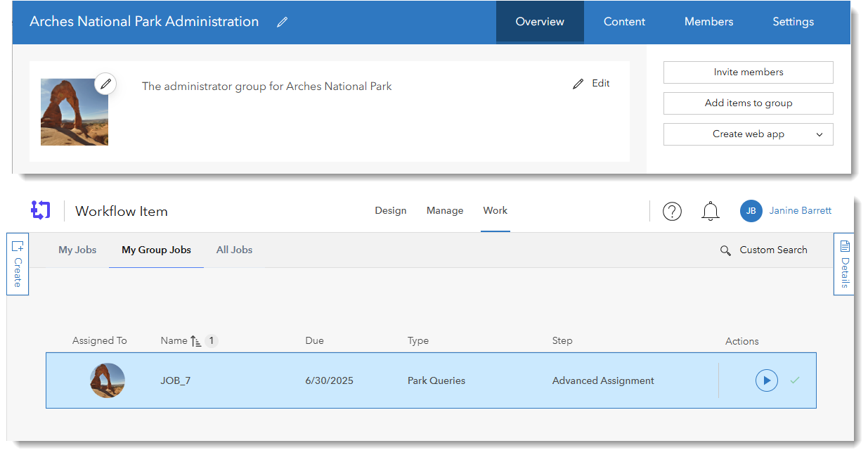This screenshot has width=868, height=455.
Task: Open the notifications bell
Action: pyautogui.click(x=711, y=211)
